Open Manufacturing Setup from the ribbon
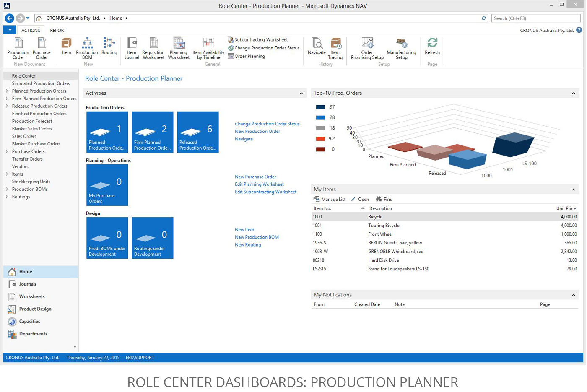The image size is (587, 392). coord(401,46)
